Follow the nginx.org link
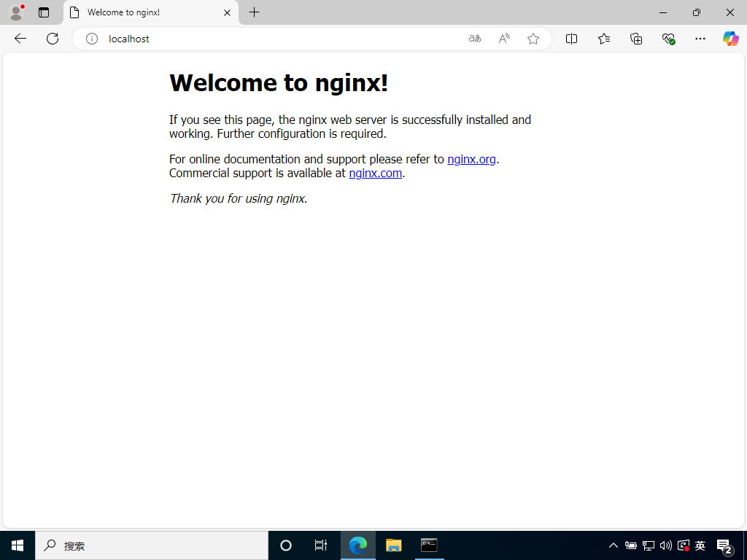Screen dimensions: 747x560 (472, 159)
